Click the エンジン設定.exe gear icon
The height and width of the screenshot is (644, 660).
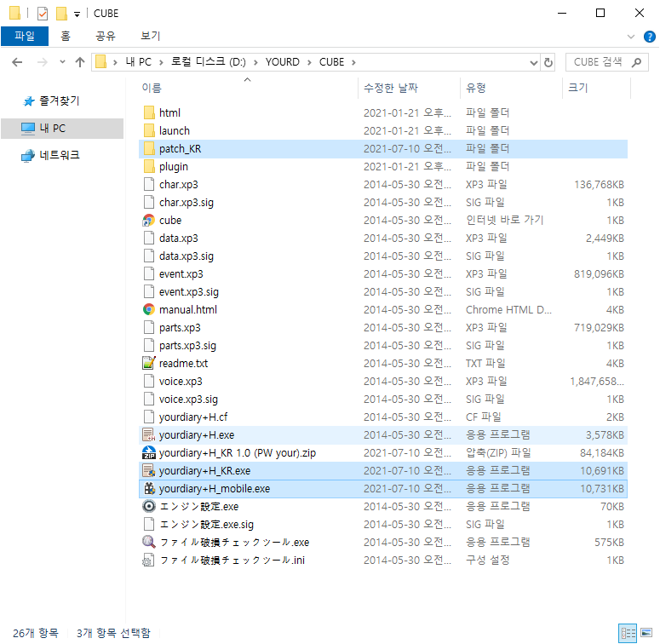148,506
